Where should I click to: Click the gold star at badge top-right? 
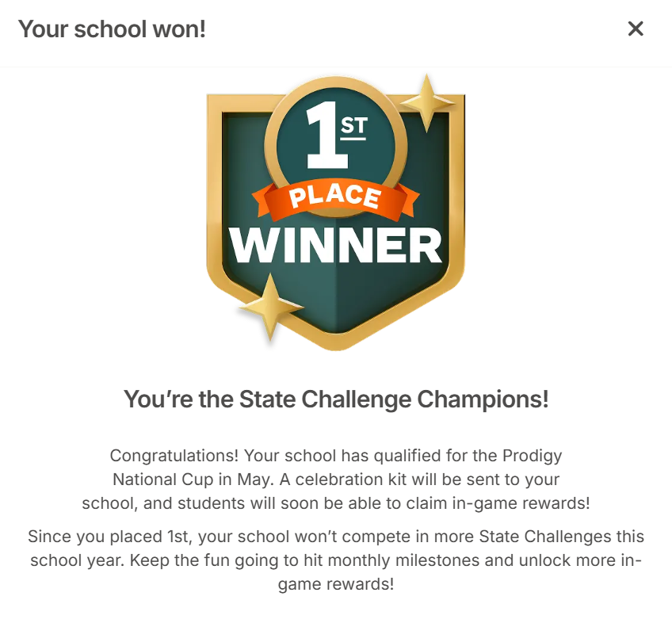[427, 103]
